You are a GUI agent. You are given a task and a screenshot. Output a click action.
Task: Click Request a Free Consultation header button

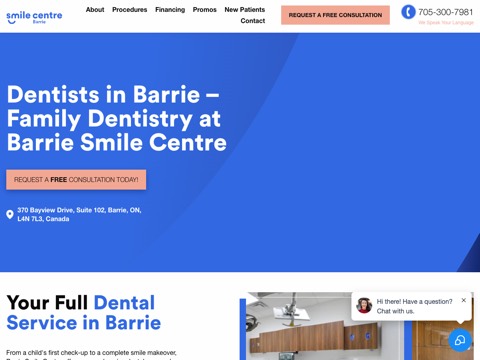click(x=335, y=15)
